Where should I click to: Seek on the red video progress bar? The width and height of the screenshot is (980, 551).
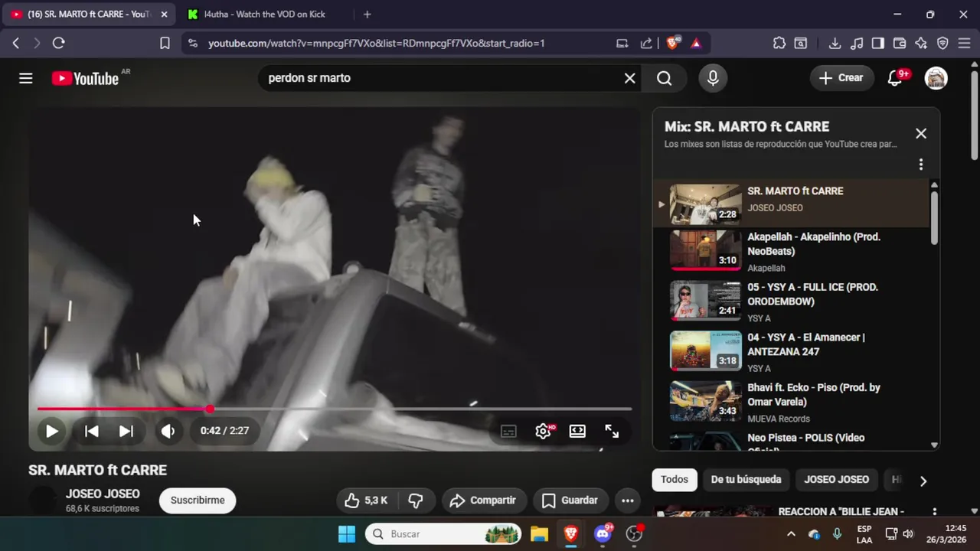click(335, 409)
